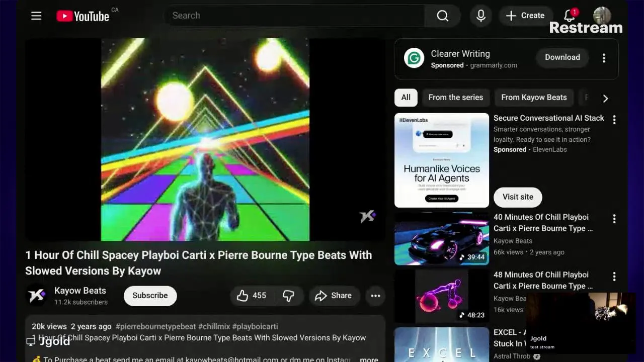
Task: Select From the series chip
Action: [455, 98]
